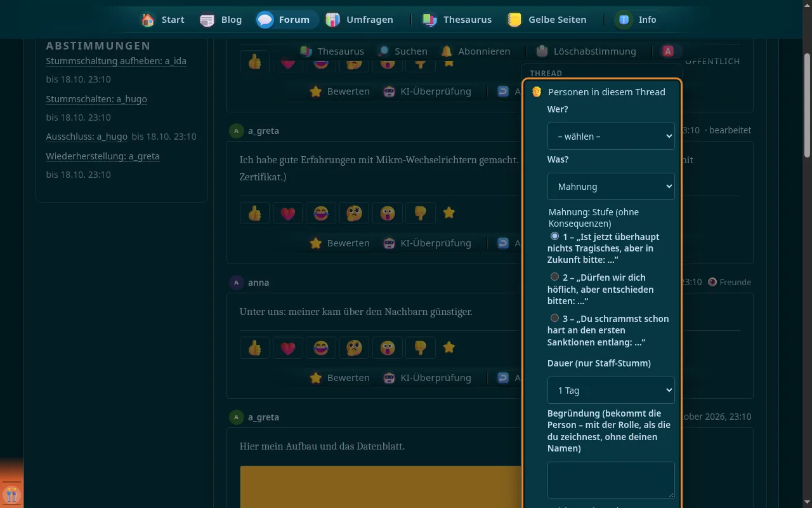Viewport: 812px width, 508px height.
Task: Click the two-people icon in the bottom-left corner
Action: click(x=11, y=494)
